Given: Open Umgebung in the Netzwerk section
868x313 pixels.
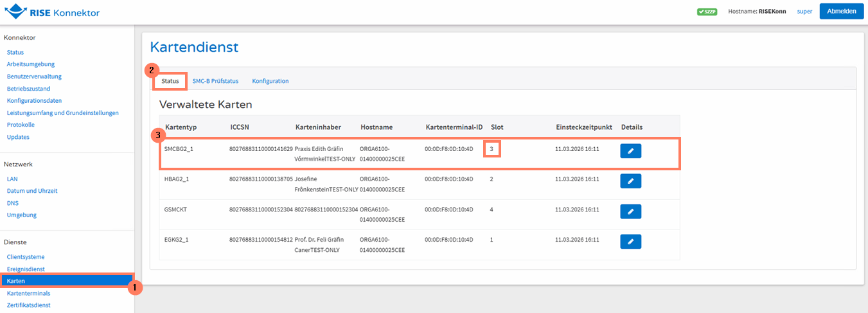Looking at the screenshot, I should (22, 215).
